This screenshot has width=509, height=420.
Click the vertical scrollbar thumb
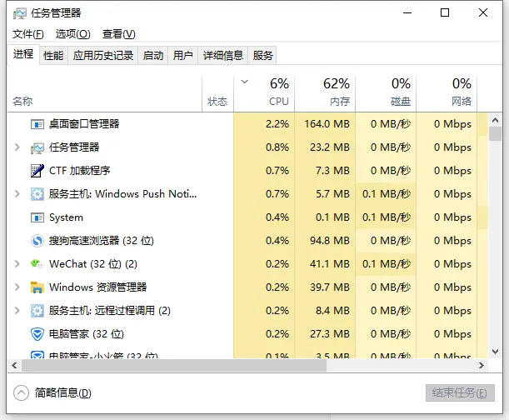495,134
